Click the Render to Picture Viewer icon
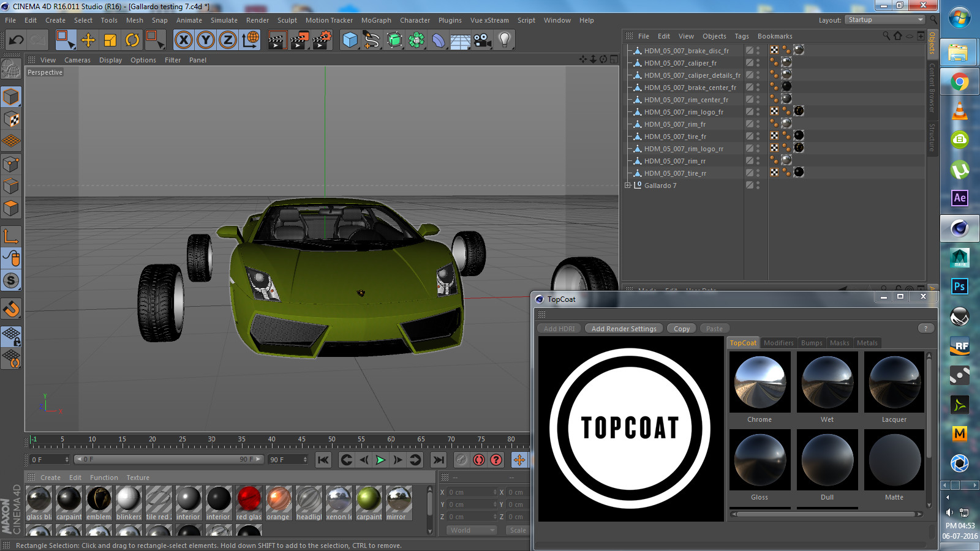 pos(300,40)
